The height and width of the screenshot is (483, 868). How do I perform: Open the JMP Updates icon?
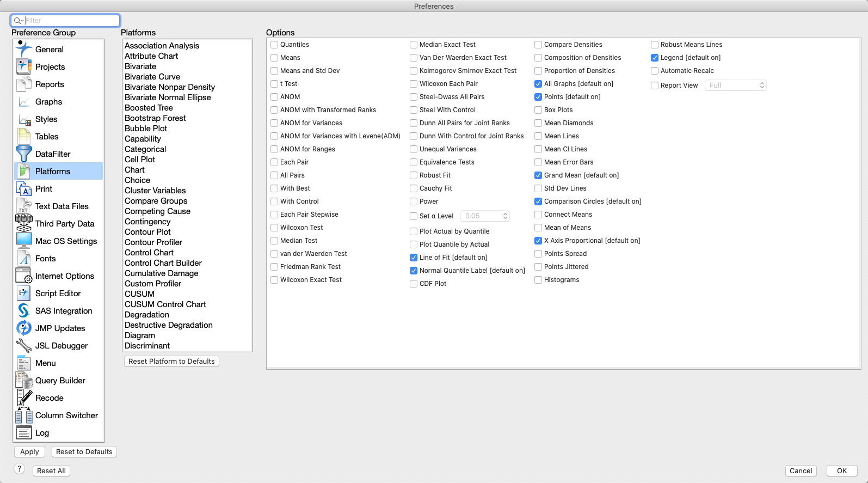click(x=23, y=328)
